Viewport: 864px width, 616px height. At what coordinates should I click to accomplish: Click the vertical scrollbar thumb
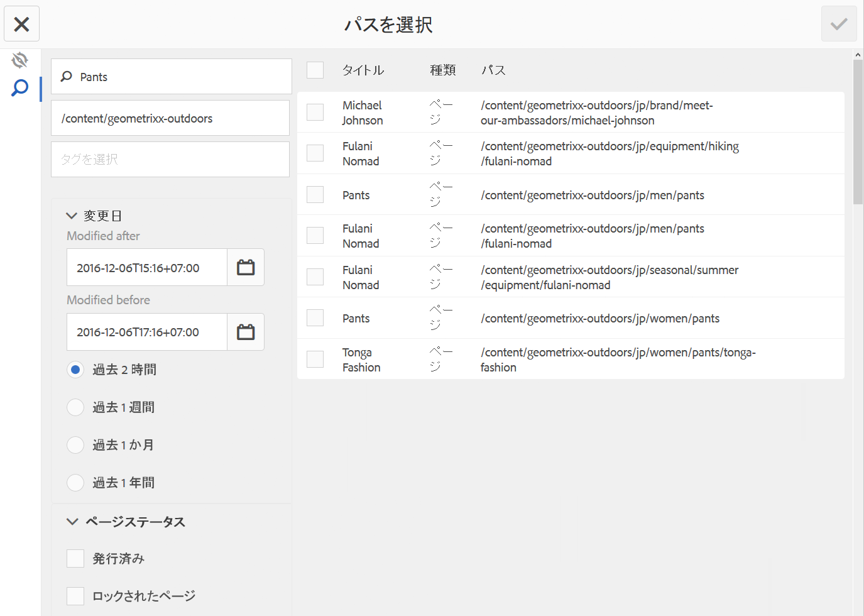pyautogui.click(x=858, y=132)
